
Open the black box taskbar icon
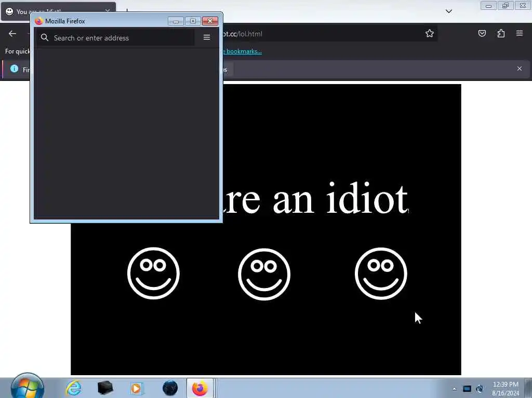pyautogui.click(x=105, y=388)
